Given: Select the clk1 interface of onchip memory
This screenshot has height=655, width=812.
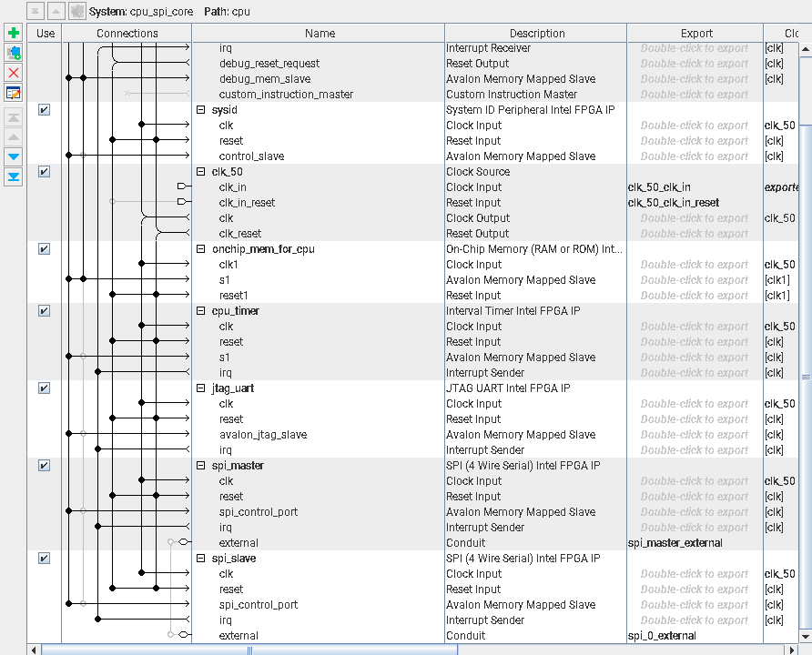Looking at the screenshot, I should [228, 265].
